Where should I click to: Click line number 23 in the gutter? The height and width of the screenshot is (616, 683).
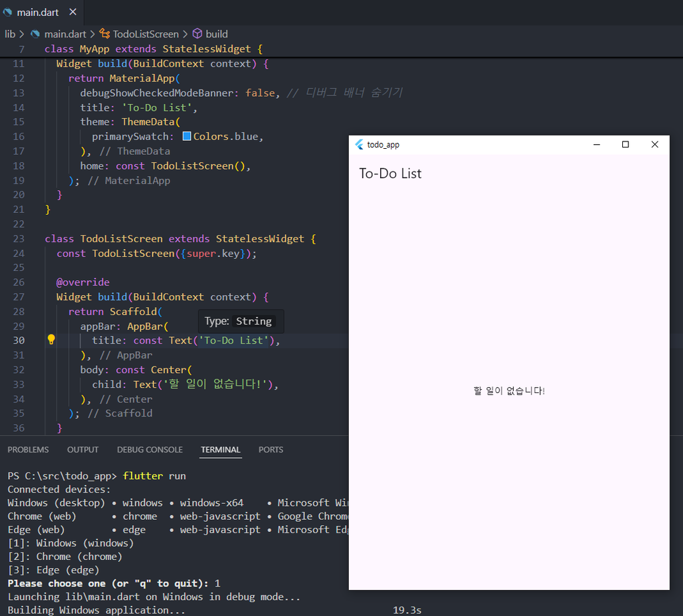(19, 239)
